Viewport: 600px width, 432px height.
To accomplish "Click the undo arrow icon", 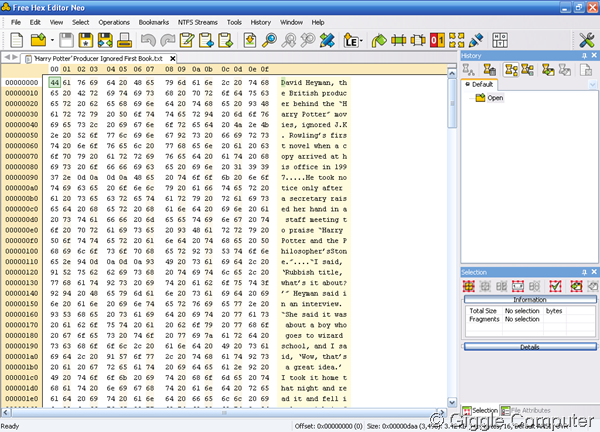I will [148, 40].
